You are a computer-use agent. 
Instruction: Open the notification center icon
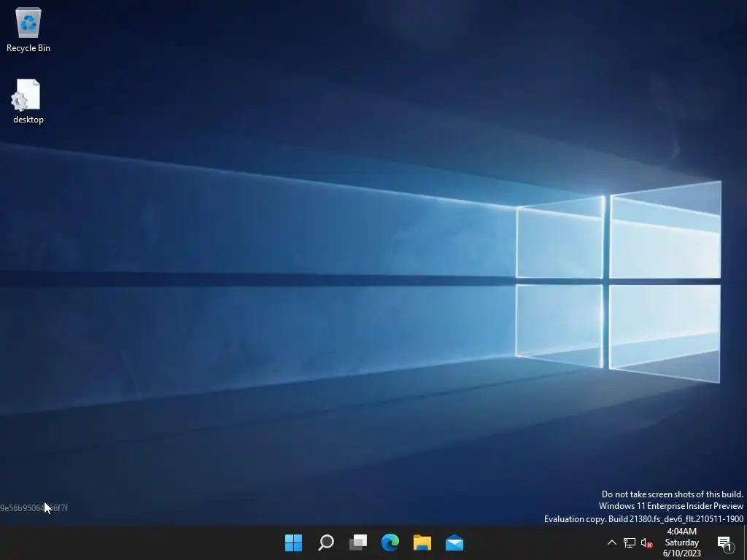pyautogui.click(x=724, y=542)
